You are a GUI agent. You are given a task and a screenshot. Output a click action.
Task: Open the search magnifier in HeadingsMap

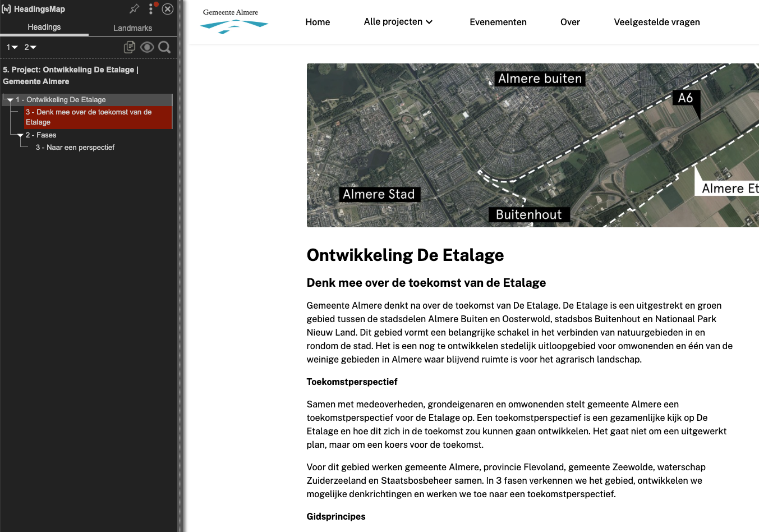click(x=164, y=47)
